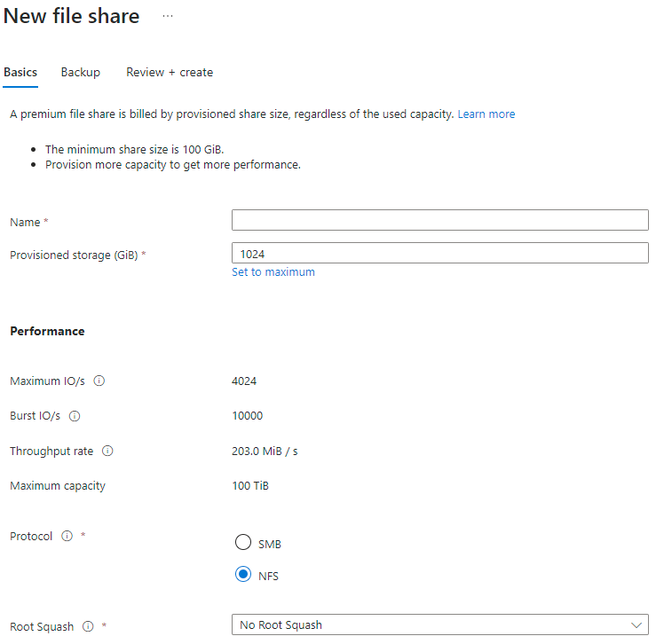Click the Set to maximum link
This screenshot has width=656, height=644.
click(x=273, y=272)
